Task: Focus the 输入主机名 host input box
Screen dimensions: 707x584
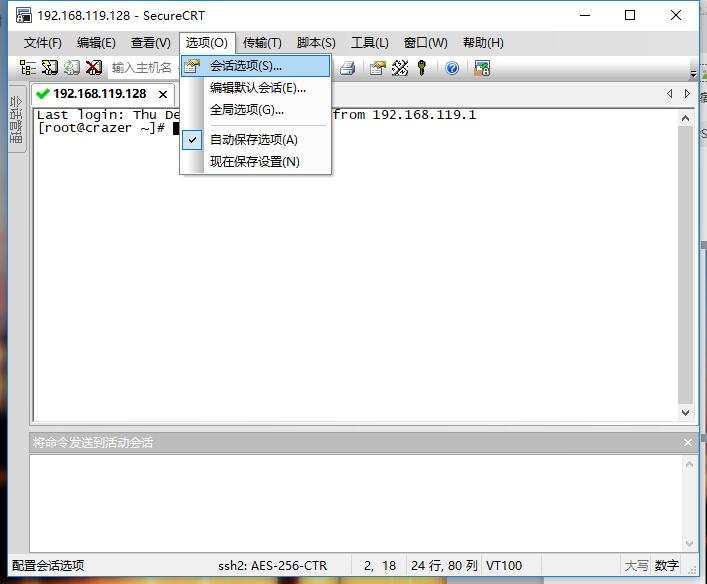Action: click(x=144, y=68)
